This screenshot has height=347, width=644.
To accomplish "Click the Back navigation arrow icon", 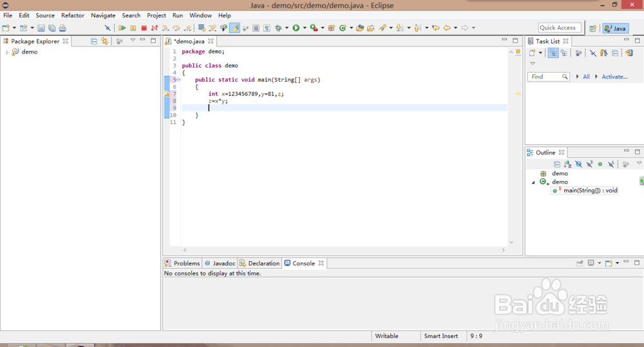I will point(447,28).
